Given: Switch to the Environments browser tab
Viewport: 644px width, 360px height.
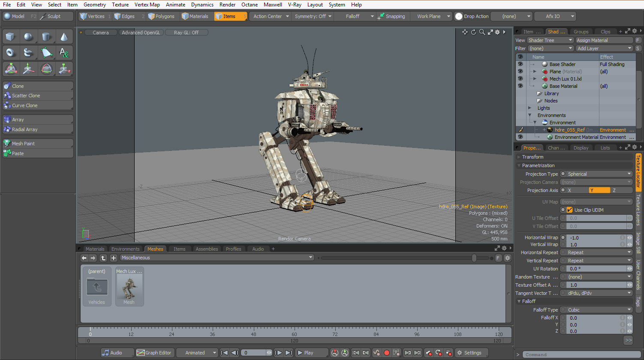Looking at the screenshot, I should click(125, 249).
